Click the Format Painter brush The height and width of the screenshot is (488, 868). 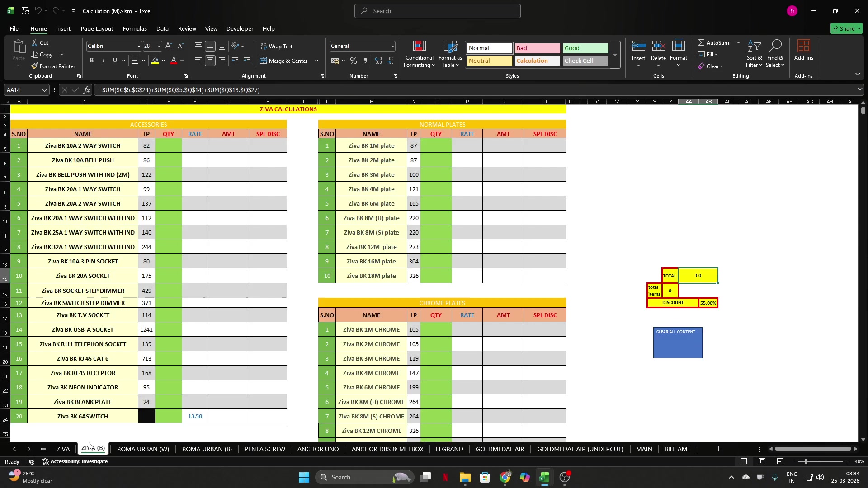(34, 66)
